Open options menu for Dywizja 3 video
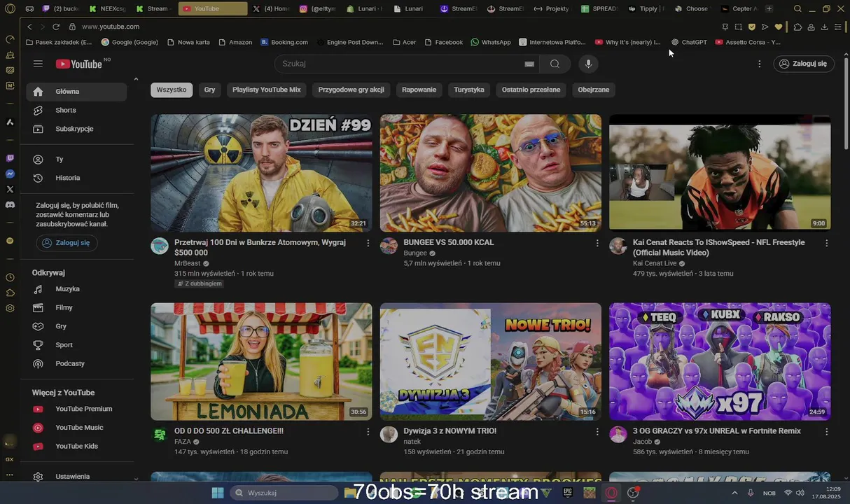 tap(597, 432)
